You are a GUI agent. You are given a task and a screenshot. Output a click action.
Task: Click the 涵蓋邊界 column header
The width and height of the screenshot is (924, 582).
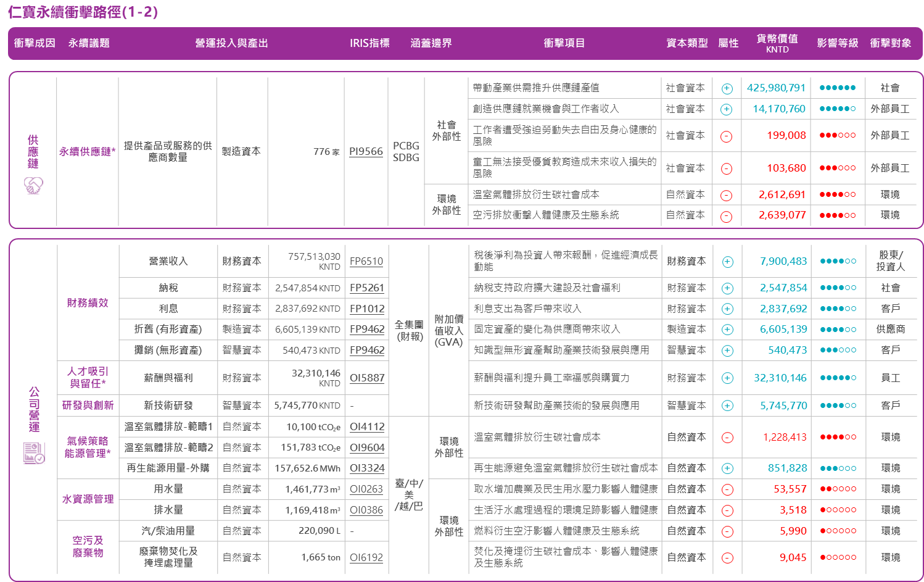coord(431,43)
